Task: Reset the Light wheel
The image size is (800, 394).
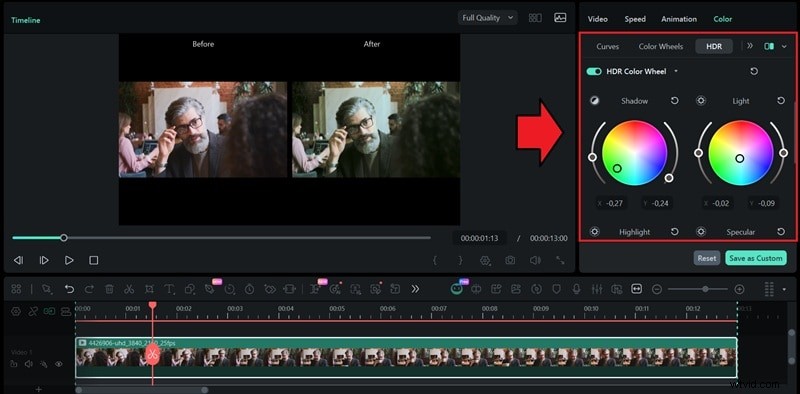Action: [x=781, y=101]
